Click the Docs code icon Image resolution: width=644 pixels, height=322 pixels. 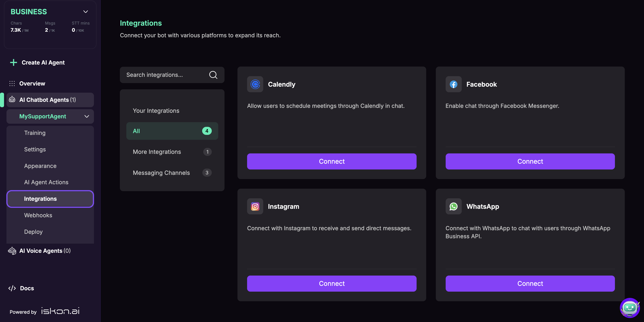click(12, 288)
